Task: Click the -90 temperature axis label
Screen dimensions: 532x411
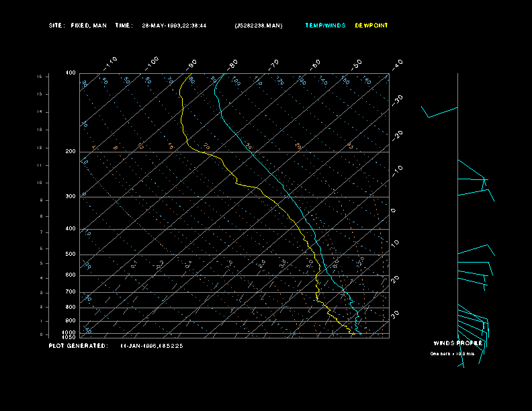Action: coord(191,65)
